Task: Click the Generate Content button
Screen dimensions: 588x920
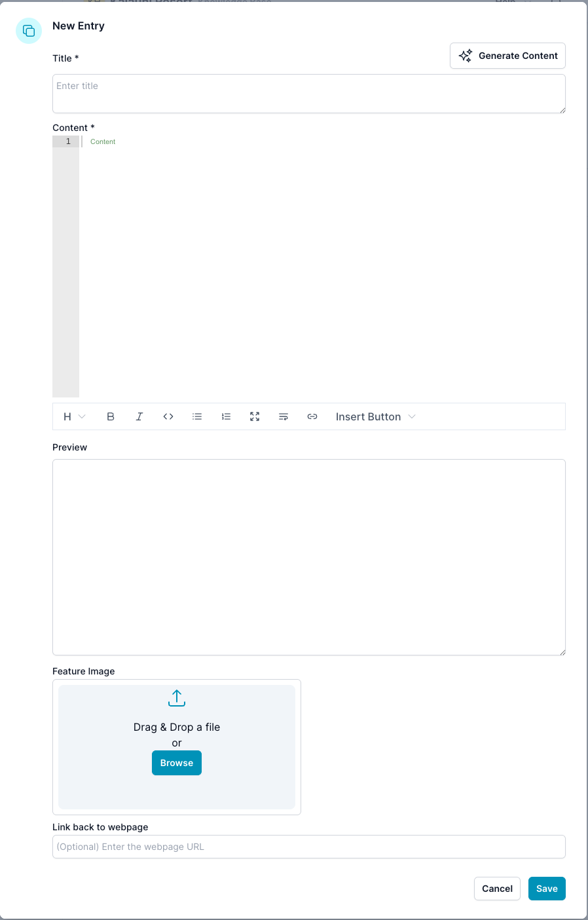Action: pos(507,56)
